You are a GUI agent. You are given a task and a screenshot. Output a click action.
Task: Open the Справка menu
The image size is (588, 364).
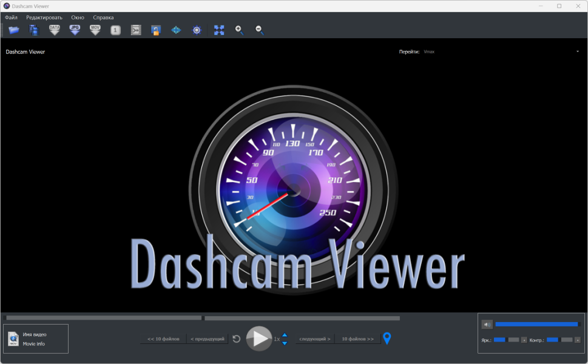point(103,18)
